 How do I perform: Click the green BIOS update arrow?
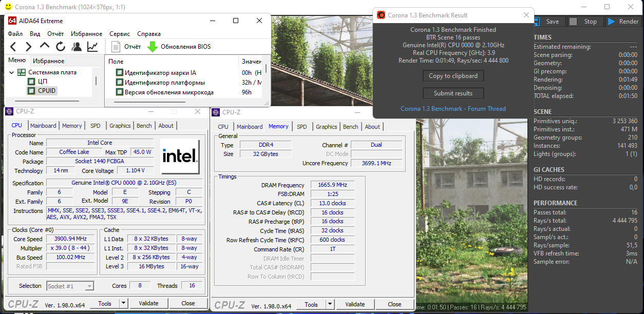[153, 47]
